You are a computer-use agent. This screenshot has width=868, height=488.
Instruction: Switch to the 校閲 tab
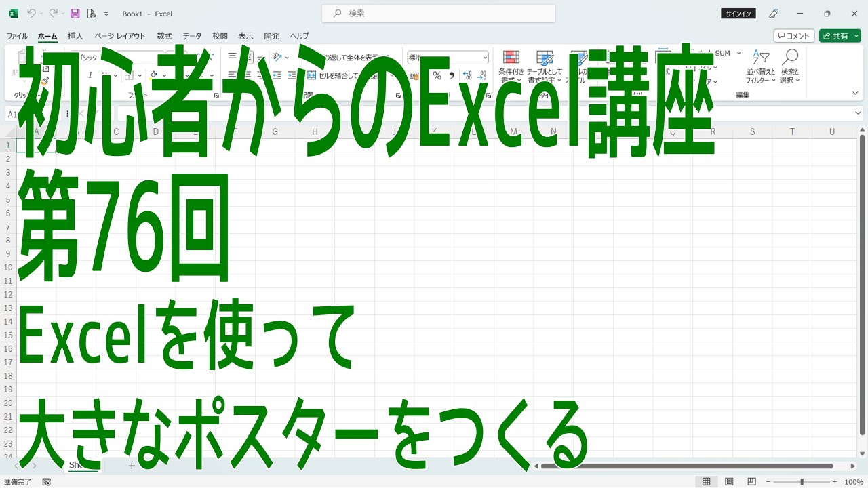(220, 36)
